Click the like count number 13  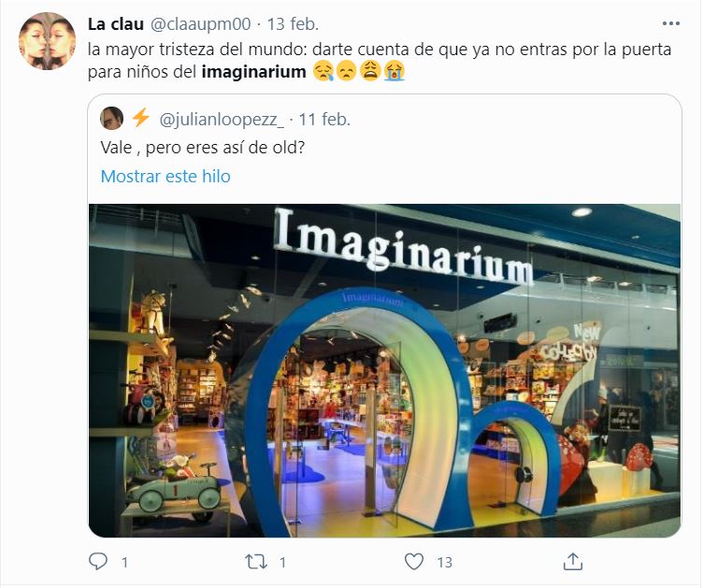pyautogui.click(x=445, y=563)
